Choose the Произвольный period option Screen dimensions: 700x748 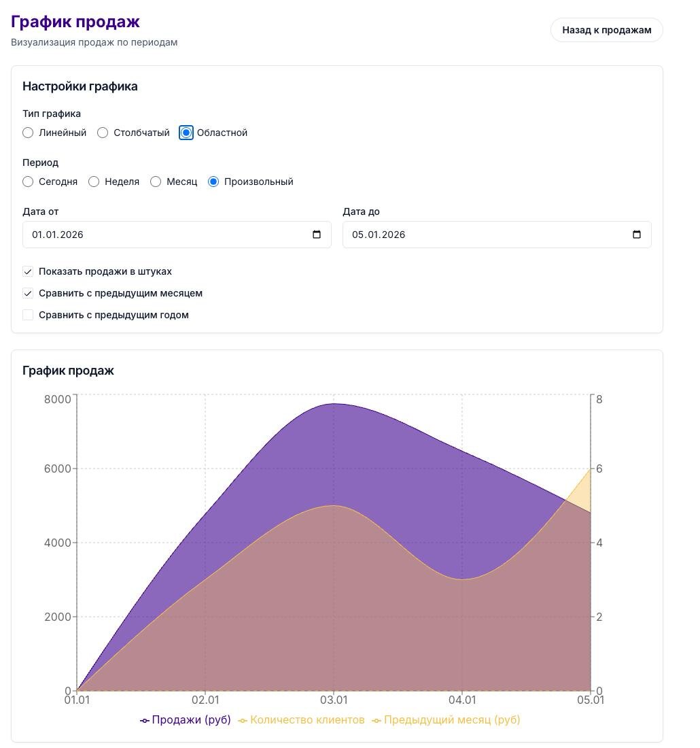(x=213, y=182)
